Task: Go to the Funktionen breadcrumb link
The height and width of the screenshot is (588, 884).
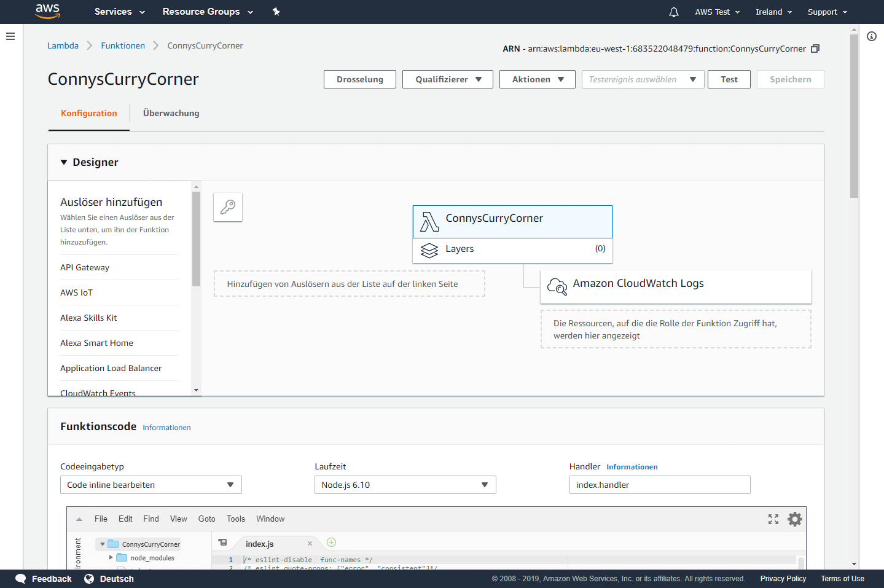Action: click(123, 45)
